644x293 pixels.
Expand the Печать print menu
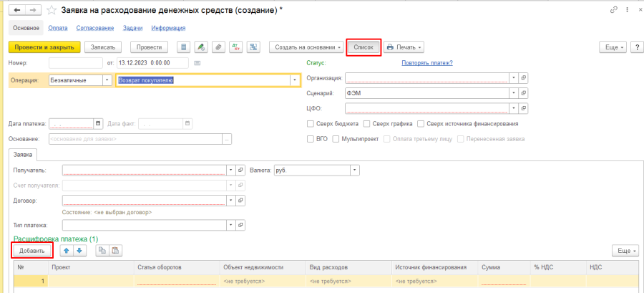coord(404,47)
